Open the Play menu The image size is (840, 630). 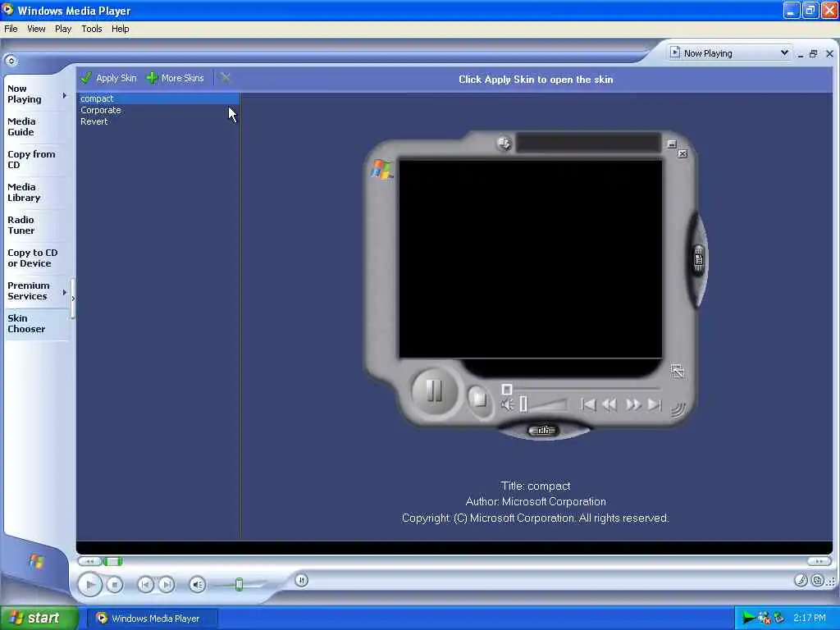click(x=62, y=29)
